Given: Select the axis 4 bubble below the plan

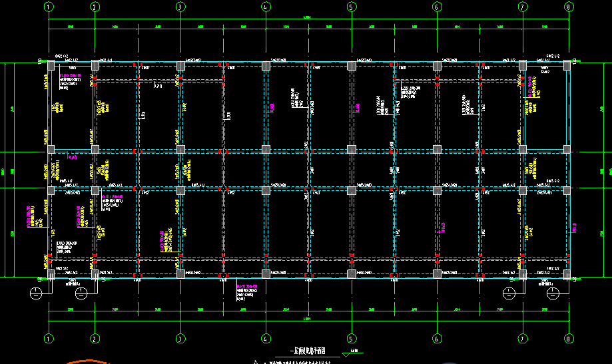Looking at the screenshot, I should (x=266, y=339).
